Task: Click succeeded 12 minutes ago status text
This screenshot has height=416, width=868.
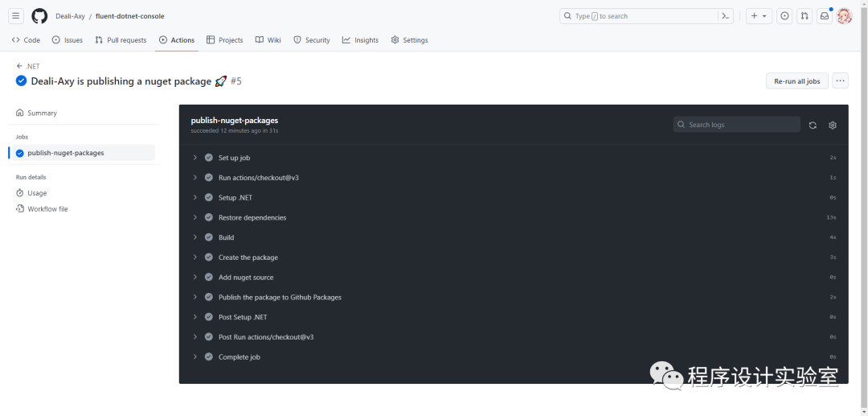Action: pos(234,131)
